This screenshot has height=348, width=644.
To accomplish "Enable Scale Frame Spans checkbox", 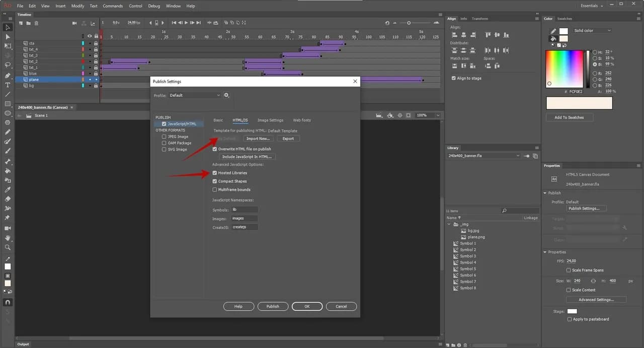I will pos(569,270).
